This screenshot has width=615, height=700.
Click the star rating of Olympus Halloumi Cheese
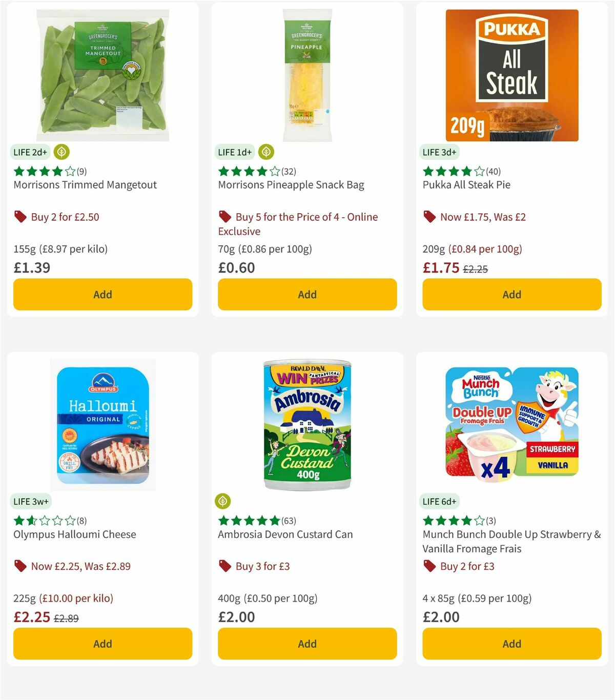click(x=42, y=520)
